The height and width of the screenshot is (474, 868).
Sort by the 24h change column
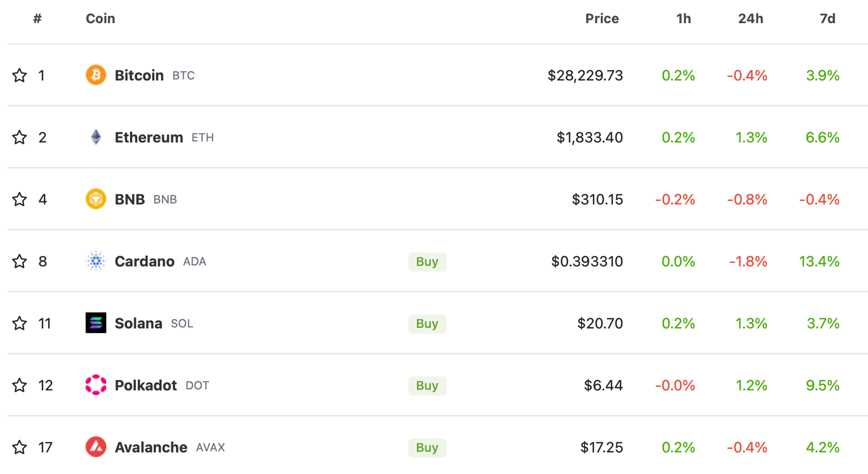pos(750,19)
